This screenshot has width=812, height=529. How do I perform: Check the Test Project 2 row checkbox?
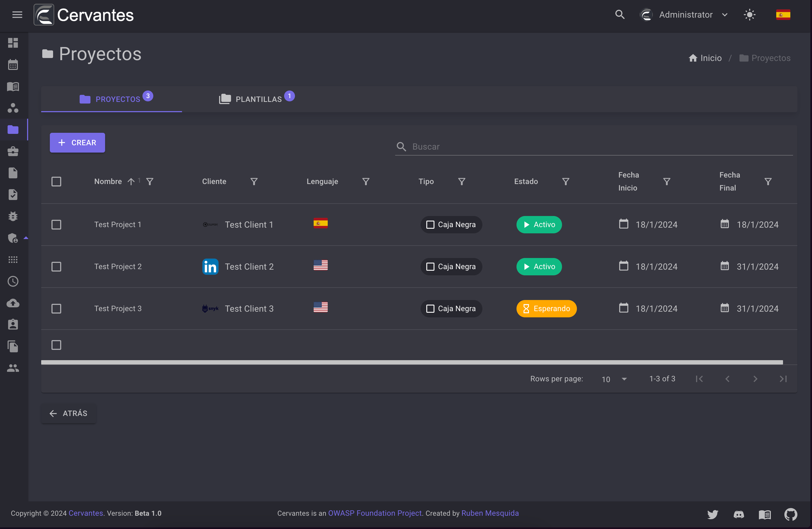point(56,267)
